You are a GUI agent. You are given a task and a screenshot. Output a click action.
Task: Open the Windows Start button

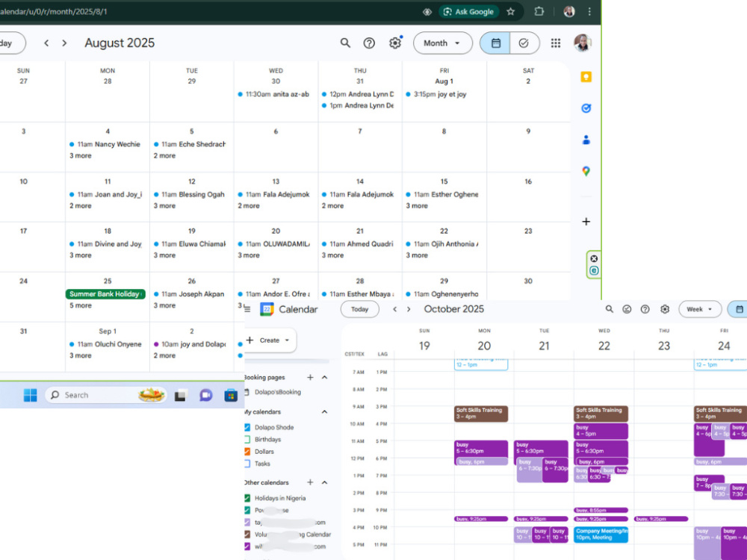coord(31,395)
